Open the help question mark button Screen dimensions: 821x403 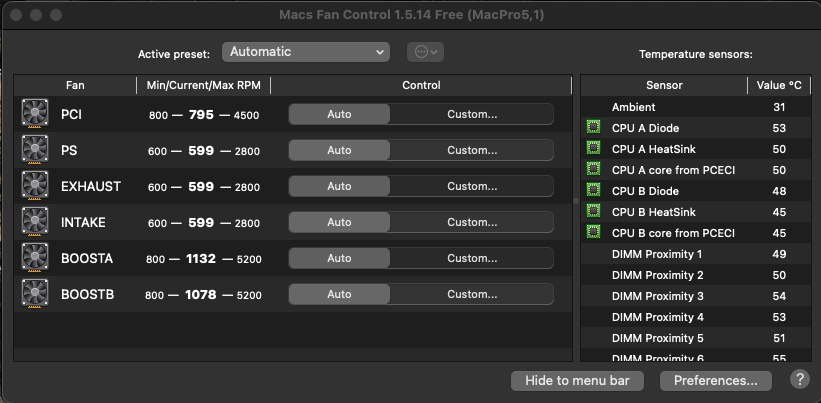800,379
